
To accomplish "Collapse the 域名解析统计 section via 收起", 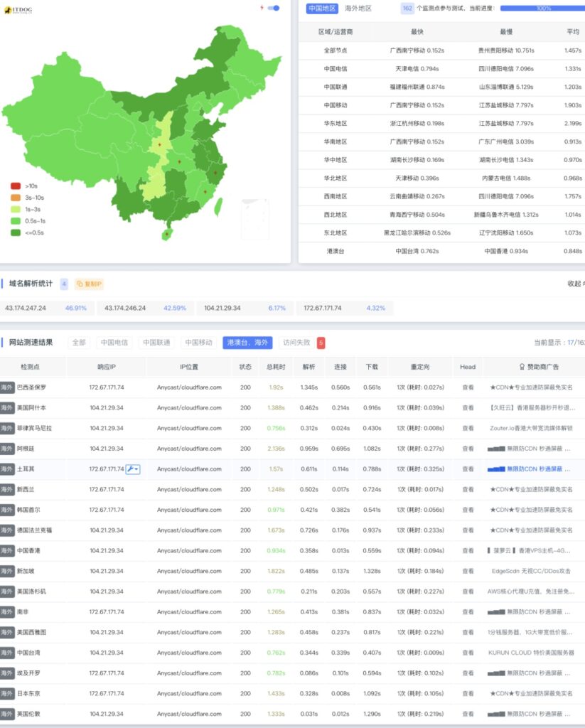I will click(574, 284).
